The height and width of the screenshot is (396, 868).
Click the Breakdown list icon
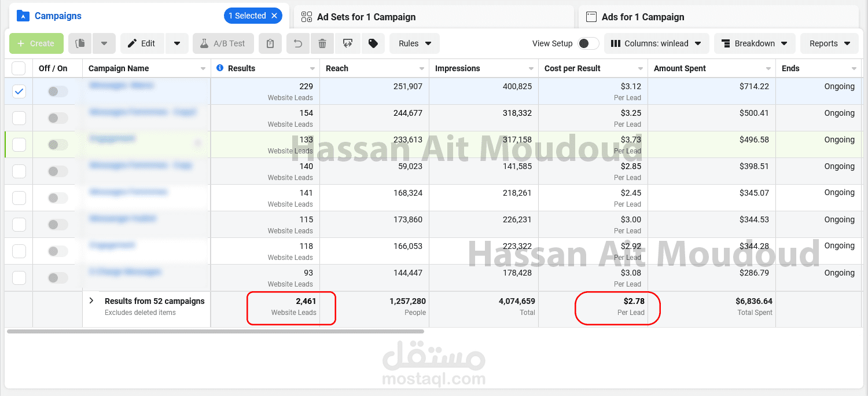tap(726, 43)
